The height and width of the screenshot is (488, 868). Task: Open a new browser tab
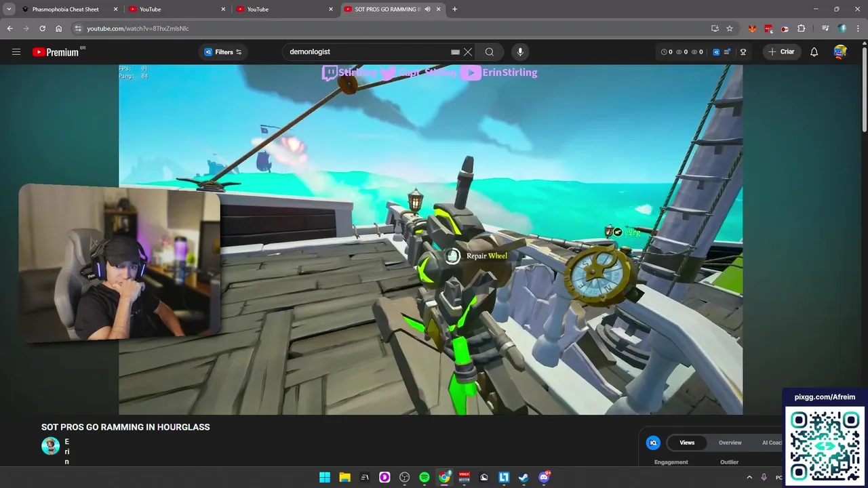tap(454, 9)
